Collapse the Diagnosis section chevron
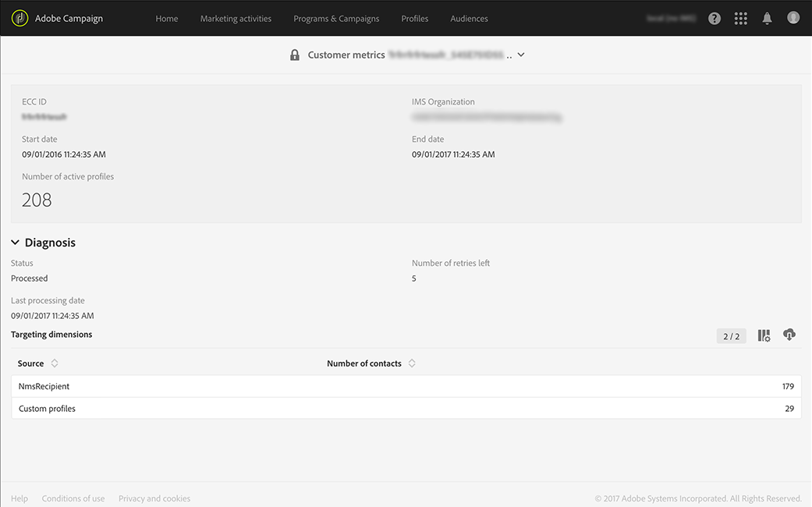812x507 pixels. [x=15, y=243]
